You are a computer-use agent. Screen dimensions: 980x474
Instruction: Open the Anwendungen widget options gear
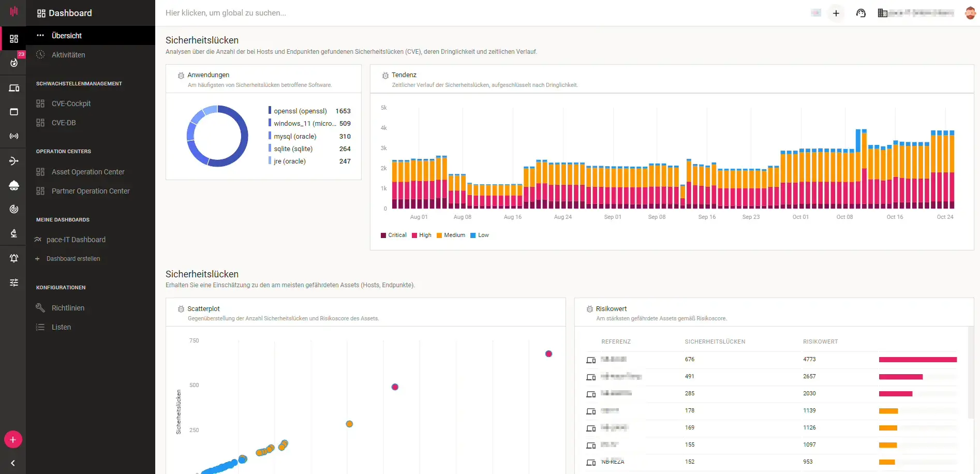[x=180, y=75]
